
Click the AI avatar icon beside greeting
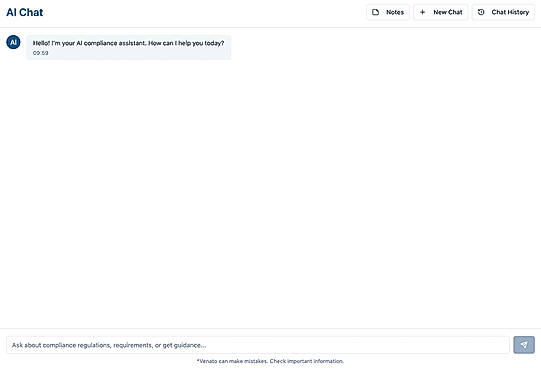pos(13,42)
